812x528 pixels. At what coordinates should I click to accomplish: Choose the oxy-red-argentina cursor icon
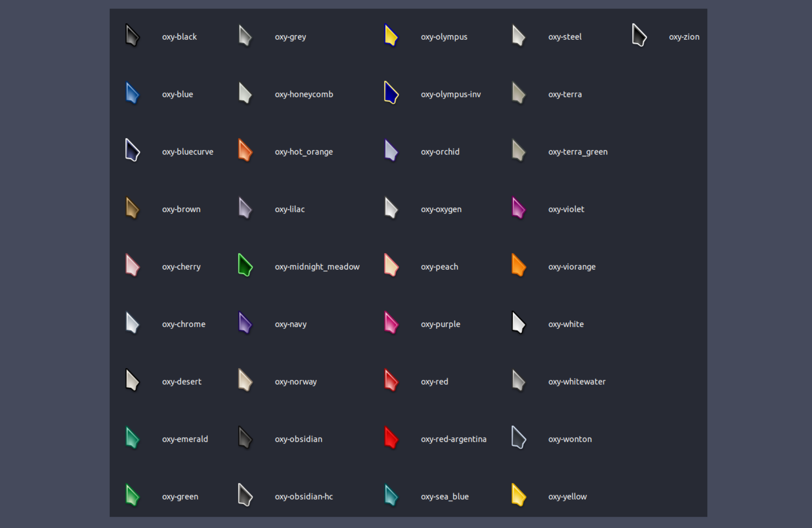[391, 438]
